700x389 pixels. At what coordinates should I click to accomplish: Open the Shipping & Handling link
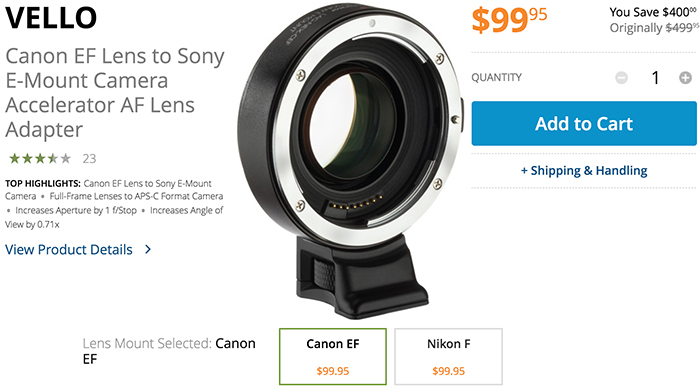[x=584, y=171]
